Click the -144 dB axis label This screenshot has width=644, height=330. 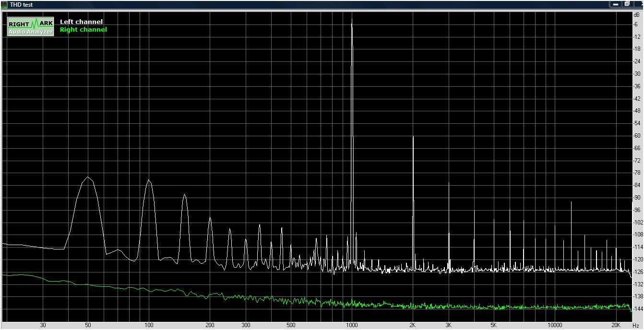coord(637,309)
